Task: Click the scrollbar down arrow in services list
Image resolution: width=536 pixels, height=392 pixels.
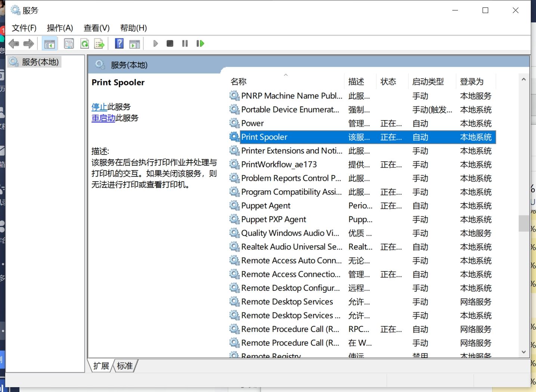Action: pos(524,352)
